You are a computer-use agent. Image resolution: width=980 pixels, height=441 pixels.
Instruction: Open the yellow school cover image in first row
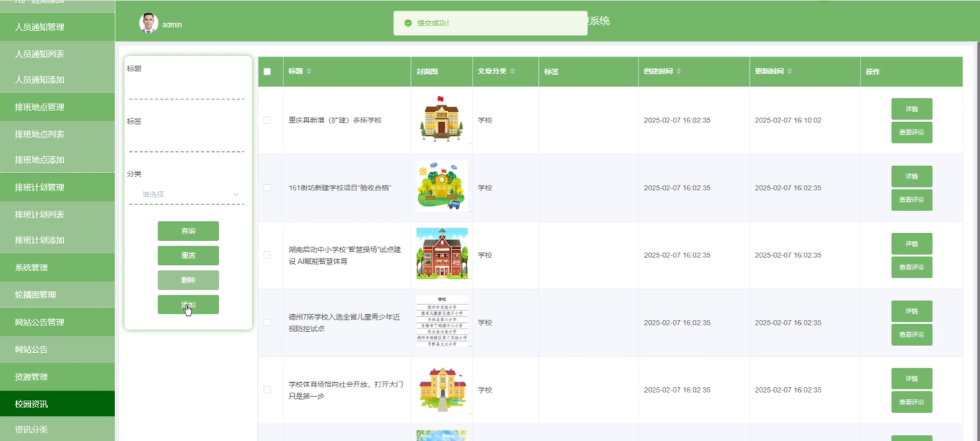click(441, 119)
